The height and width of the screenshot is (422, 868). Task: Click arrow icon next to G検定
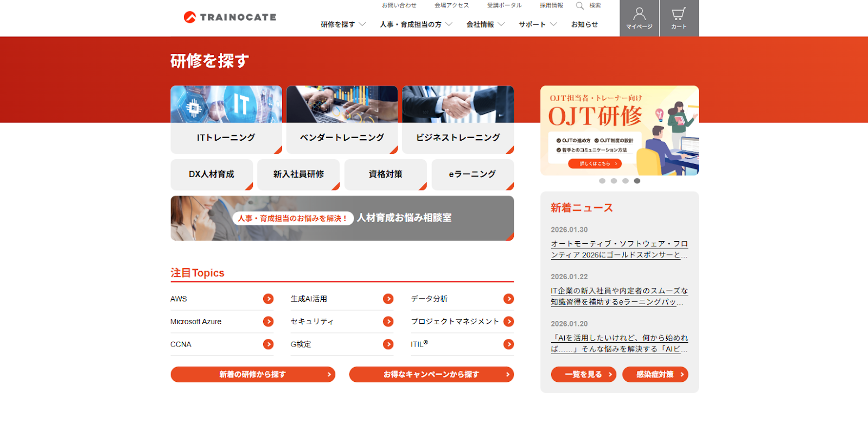(388, 344)
